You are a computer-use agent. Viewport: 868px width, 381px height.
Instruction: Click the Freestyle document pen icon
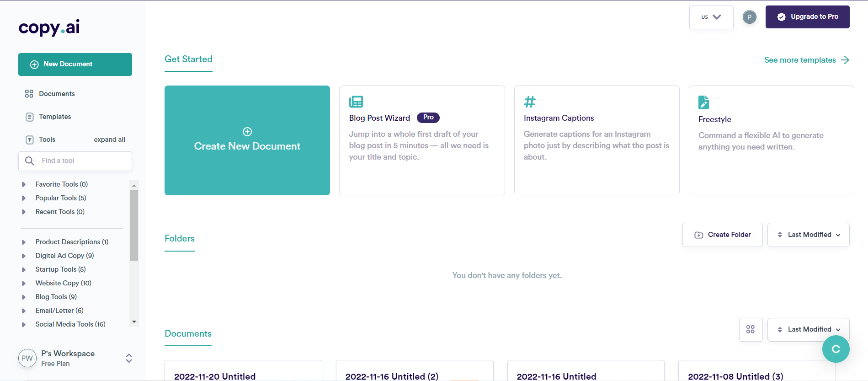point(704,102)
